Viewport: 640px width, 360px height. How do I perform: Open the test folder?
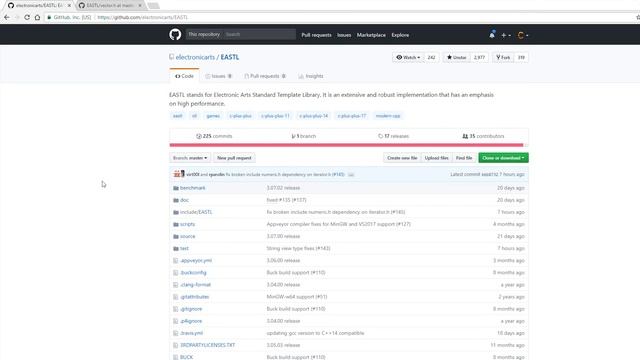coord(184,249)
